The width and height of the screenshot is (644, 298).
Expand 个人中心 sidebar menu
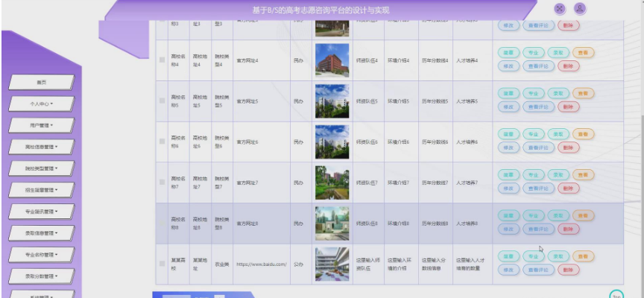point(42,104)
